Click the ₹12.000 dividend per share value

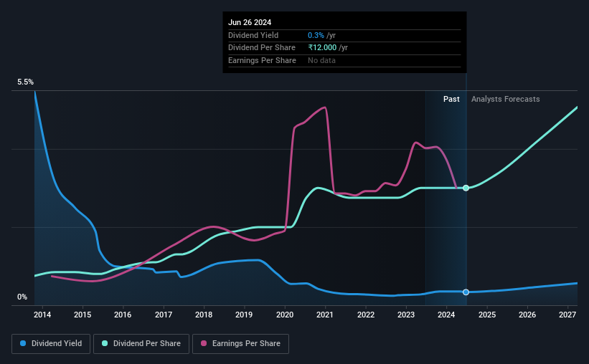click(322, 48)
